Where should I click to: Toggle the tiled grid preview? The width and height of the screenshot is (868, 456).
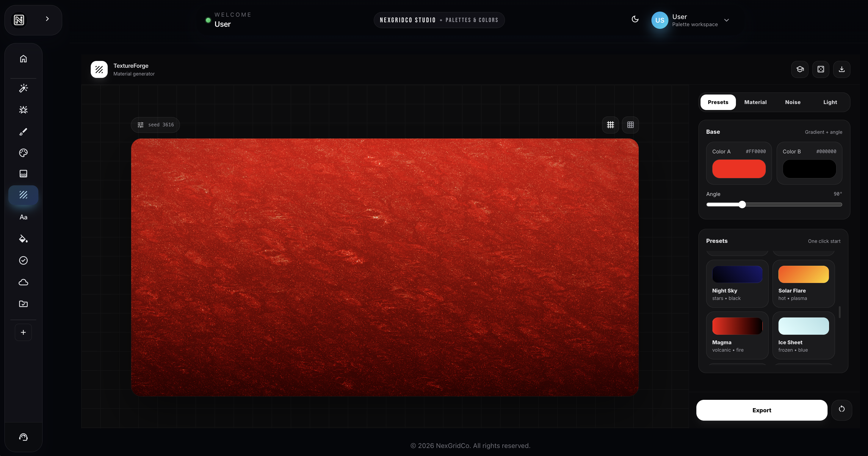coord(630,125)
